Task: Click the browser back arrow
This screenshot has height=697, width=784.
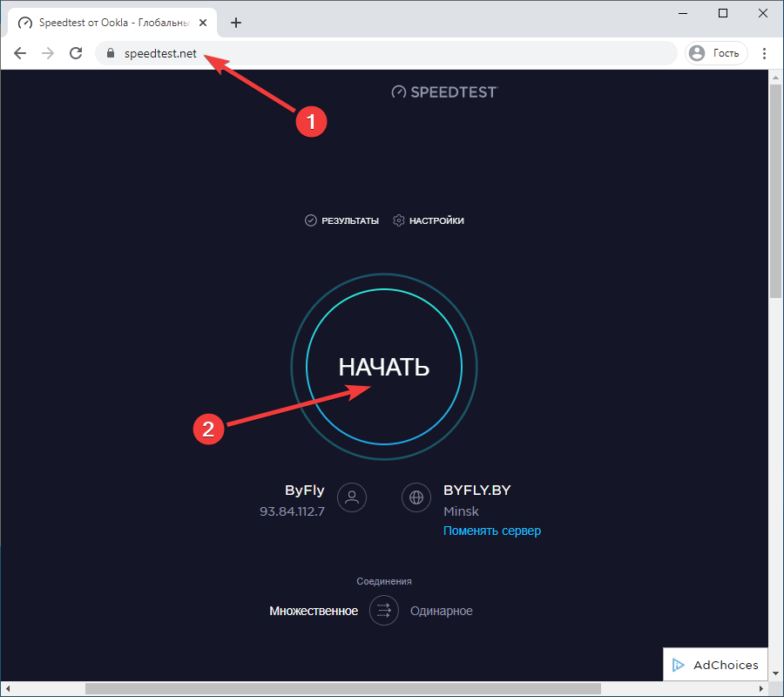Action: (x=20, y=53)
